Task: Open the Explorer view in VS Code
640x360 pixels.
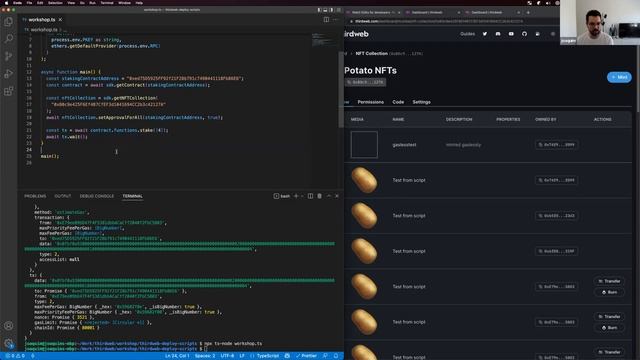Action: (x=8, y=22)
